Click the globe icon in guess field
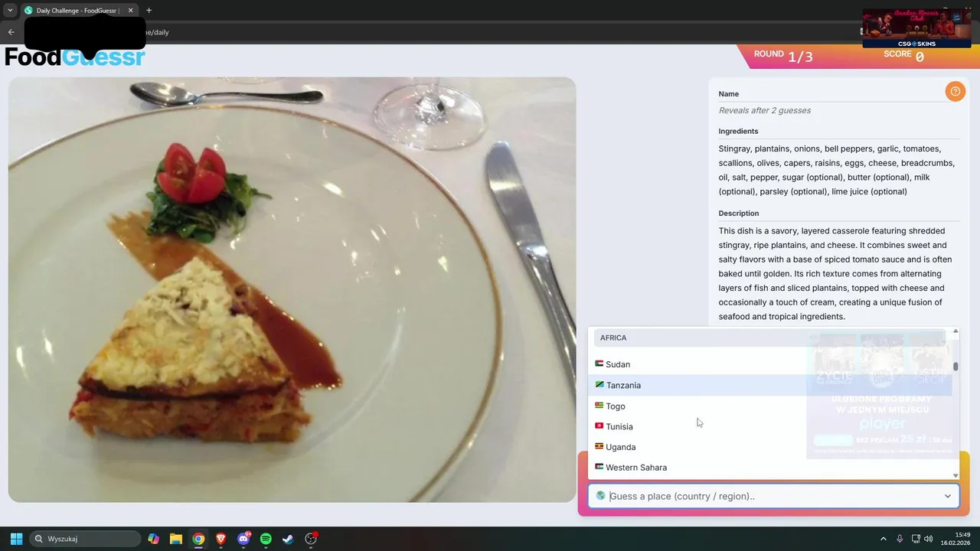 [x=600, y=496]
